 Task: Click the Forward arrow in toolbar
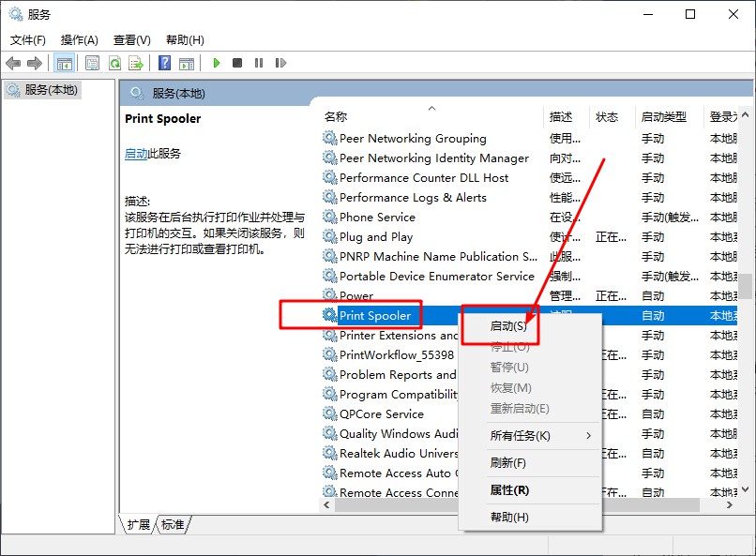[x=35, y=63]
